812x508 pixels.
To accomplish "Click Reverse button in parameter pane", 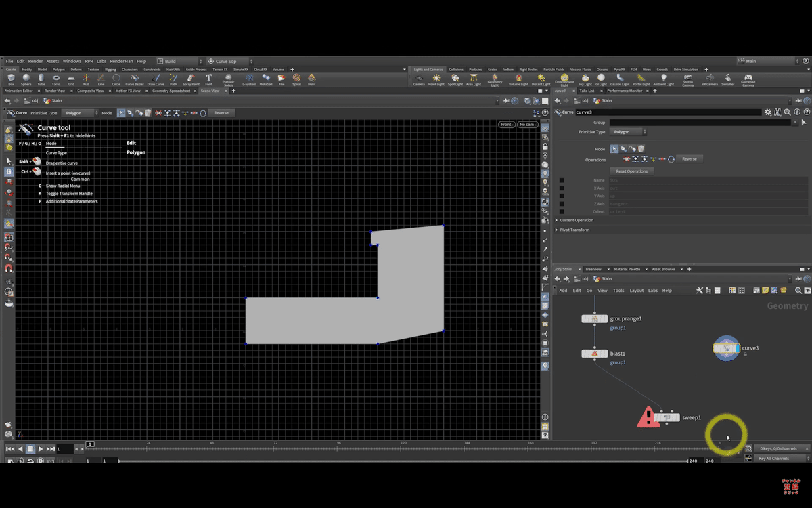I will pyautogui.click(x=689, y=158).
